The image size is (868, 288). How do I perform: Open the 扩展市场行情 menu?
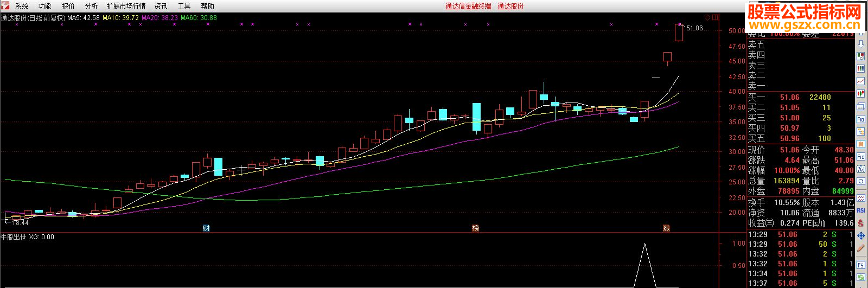click(126, 6)
